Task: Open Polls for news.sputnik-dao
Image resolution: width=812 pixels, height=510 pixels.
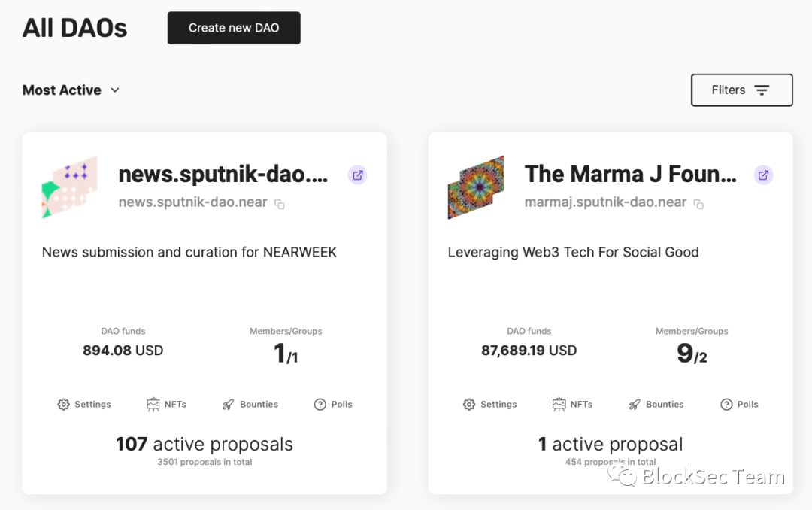Action: click(333, 405)
